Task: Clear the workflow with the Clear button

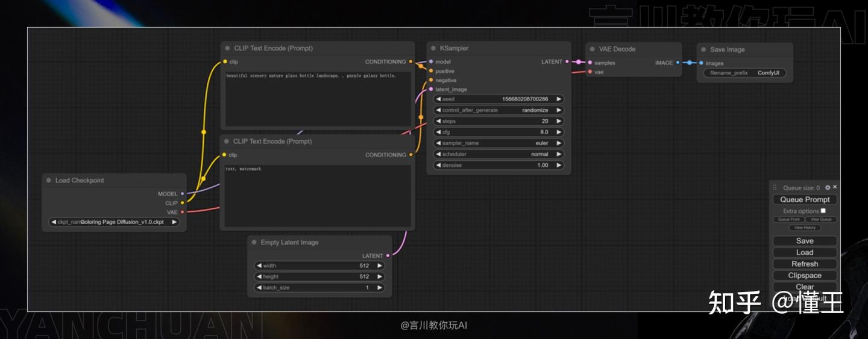Action: (805, 287)
